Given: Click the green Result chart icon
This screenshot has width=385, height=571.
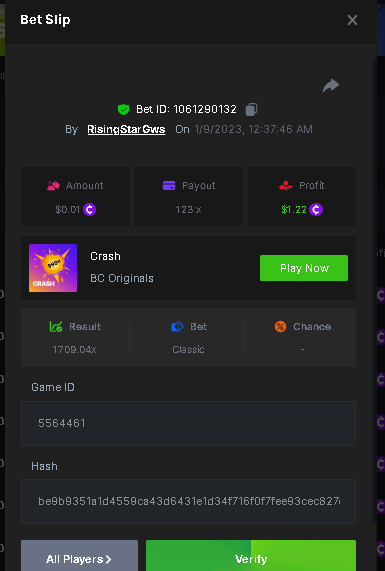Looking at the screenshot, I should point(56,326).
